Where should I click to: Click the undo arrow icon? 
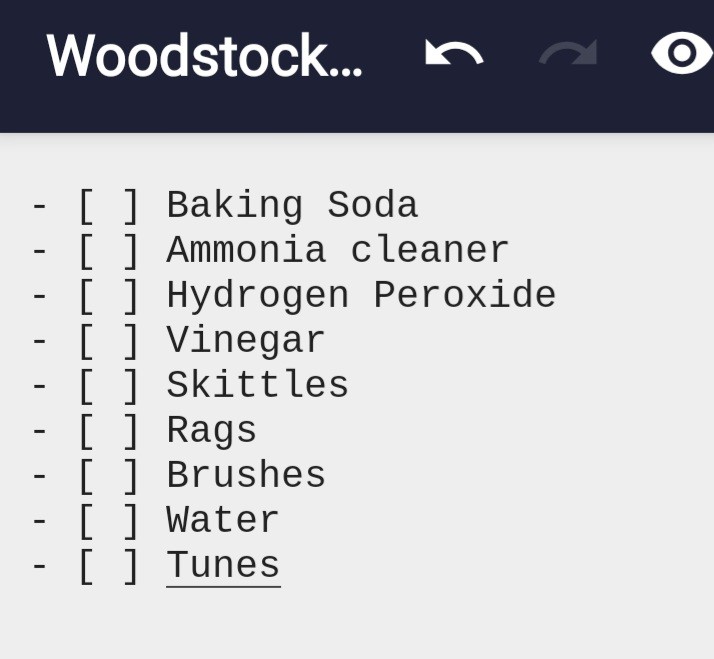[454, 54]
